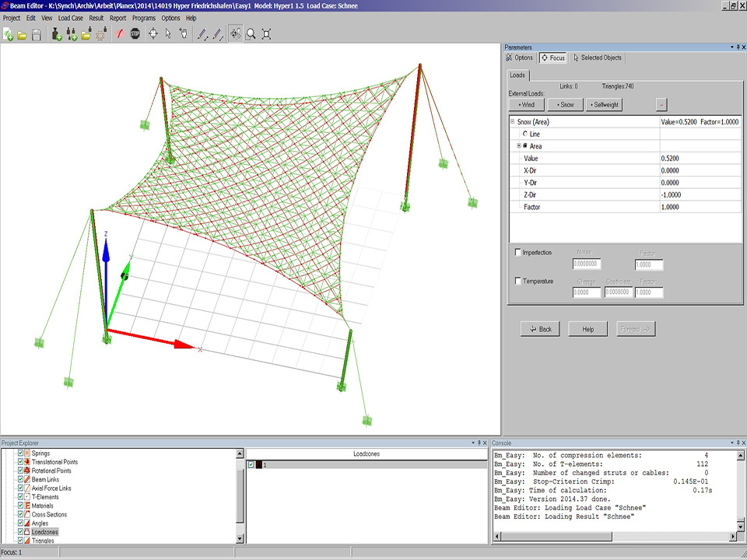Click the Back button

pos(539,329)
